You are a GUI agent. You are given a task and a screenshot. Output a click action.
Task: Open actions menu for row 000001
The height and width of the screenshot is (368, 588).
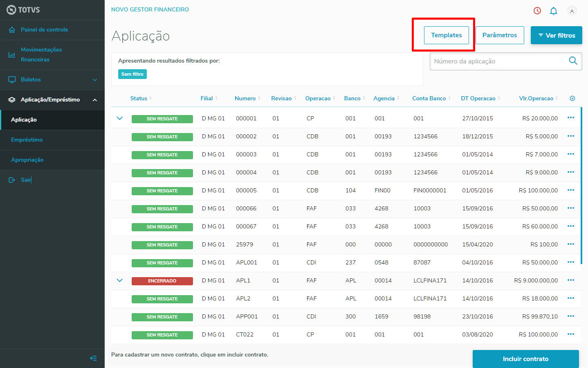click(x=571, y=118)
